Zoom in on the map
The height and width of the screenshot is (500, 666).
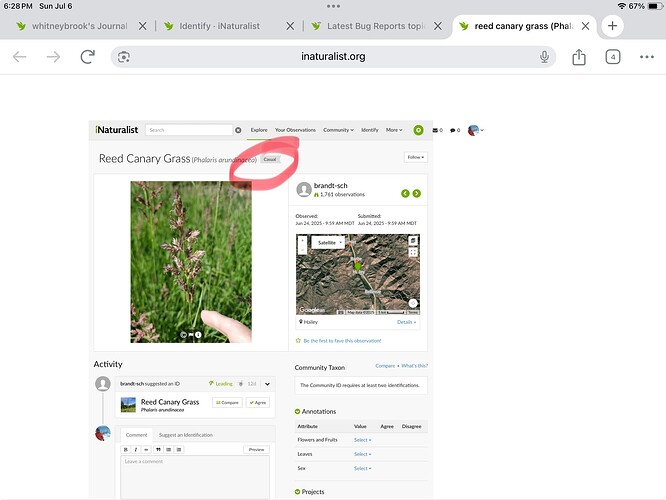point(302,240)
